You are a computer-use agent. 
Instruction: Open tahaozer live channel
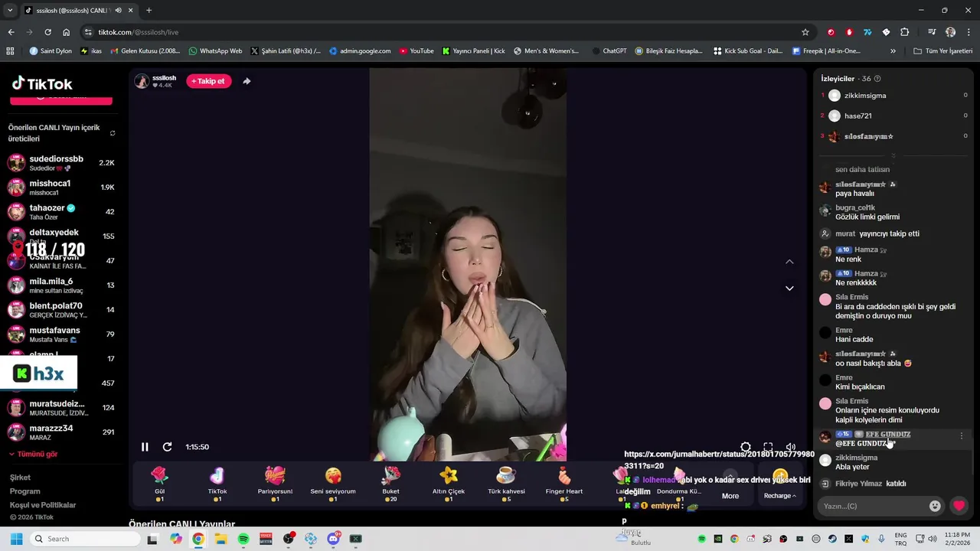(60, 212)
